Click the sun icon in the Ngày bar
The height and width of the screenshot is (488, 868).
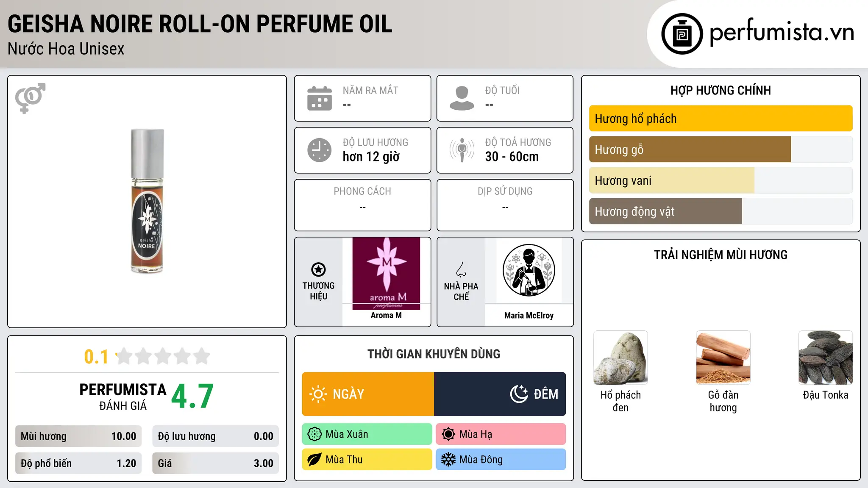[x=318, y=394]
